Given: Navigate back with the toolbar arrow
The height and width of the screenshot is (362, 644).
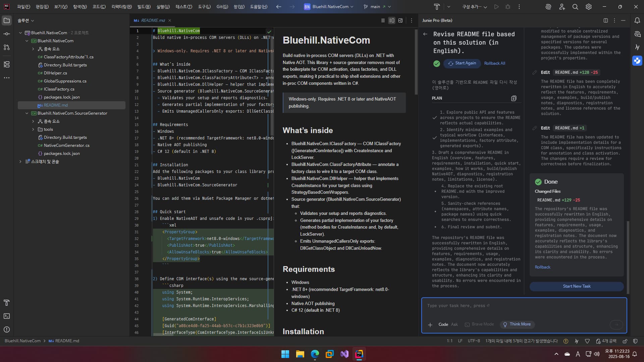Looking at the screenshot, I should click(x=279, y=7).
